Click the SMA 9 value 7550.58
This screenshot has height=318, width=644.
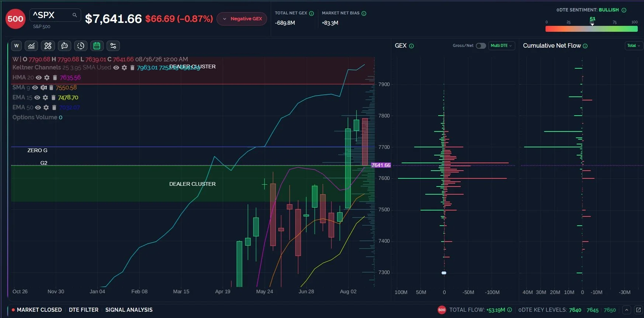(66, 88)
